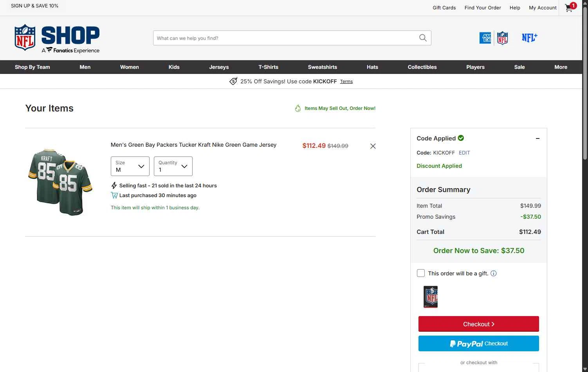Click the American Express NFL card icon
The image size is (588, 372).
[494, 38]
